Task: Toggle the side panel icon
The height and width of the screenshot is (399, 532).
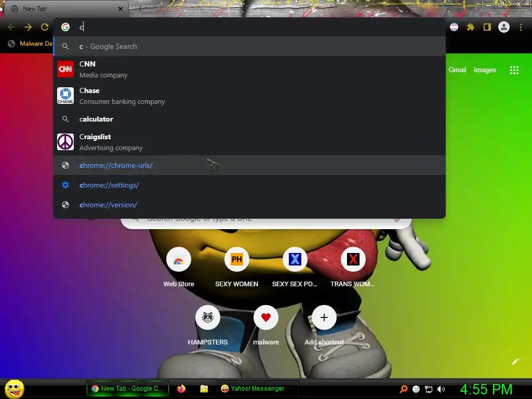Action: pyautogui.click(x=487, y=27)
